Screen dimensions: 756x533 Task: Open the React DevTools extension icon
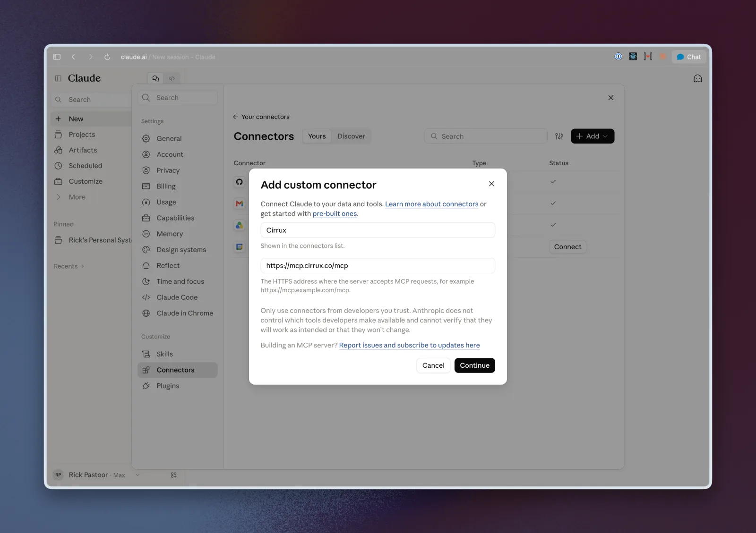pos(633,56)
